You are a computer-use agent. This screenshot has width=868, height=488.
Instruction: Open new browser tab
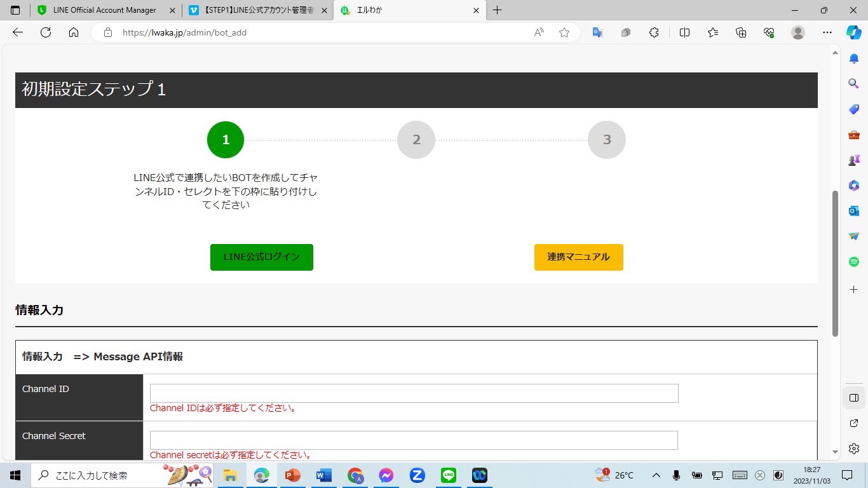point(497,10)
